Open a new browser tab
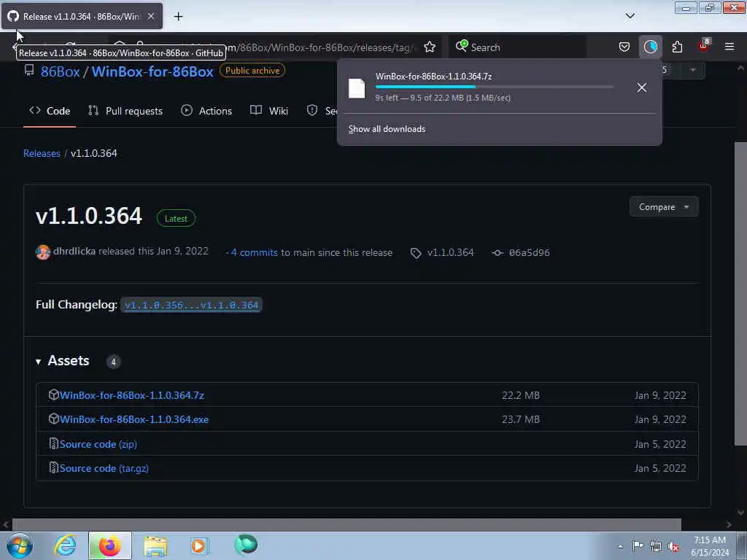 pos(178,17)
